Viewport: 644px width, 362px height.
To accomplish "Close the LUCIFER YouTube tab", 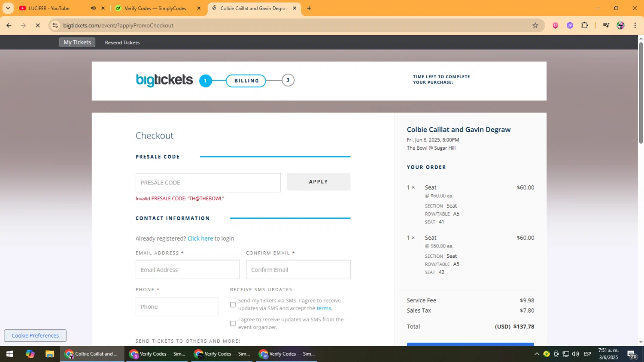I will click(103, 8).
